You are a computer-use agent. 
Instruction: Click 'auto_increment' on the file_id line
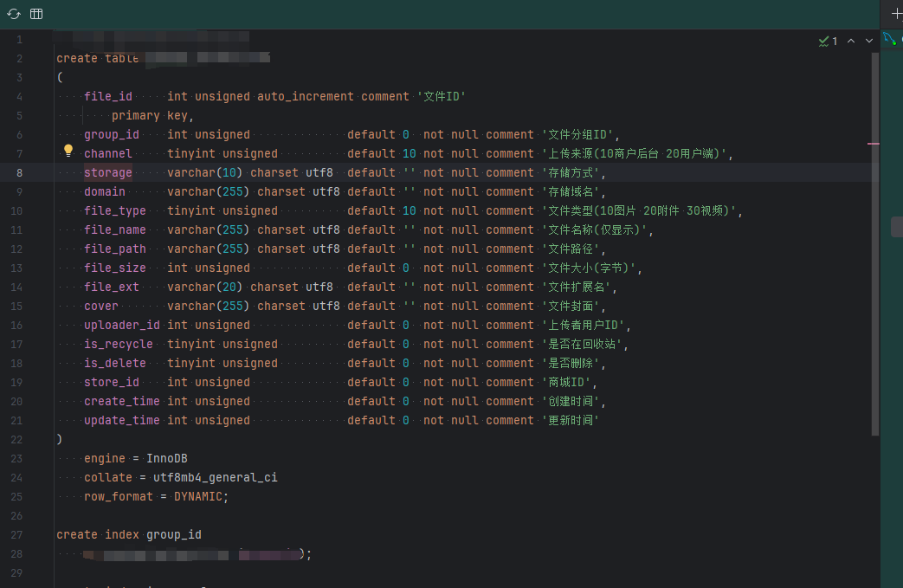pyautogui.click(x=306, y=96)
